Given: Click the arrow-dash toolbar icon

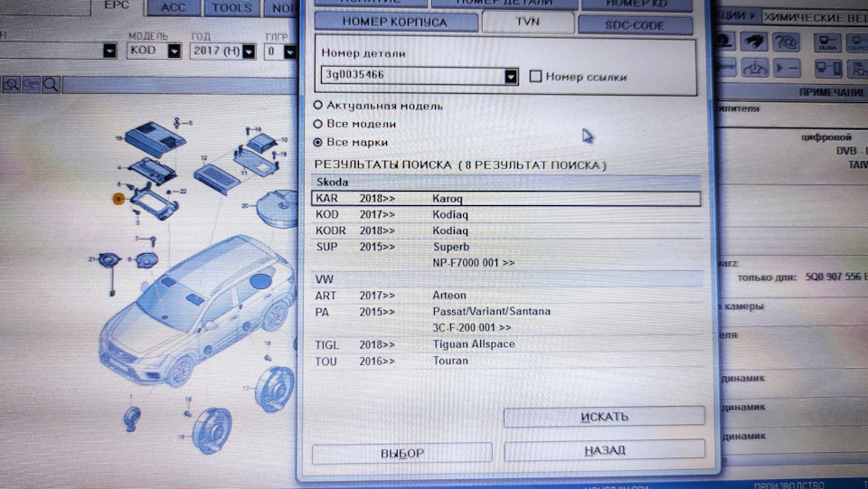Looking at the screenshot, I should pyautogui.click(x=787, y=68).
